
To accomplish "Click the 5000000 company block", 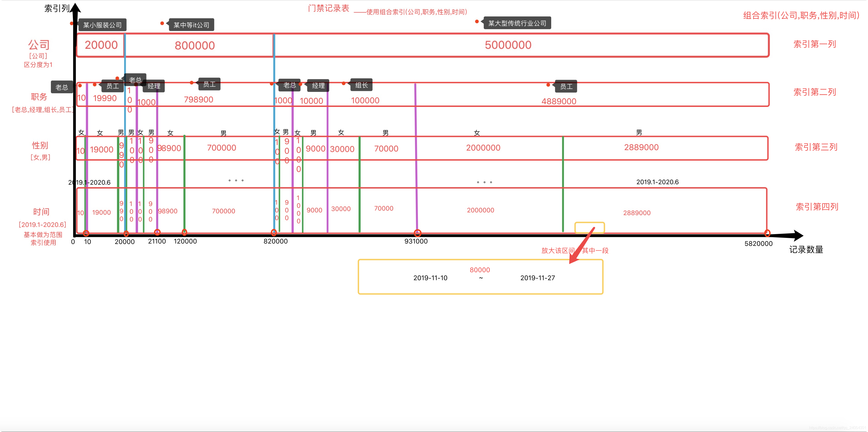I will click(x=508, y=45).
